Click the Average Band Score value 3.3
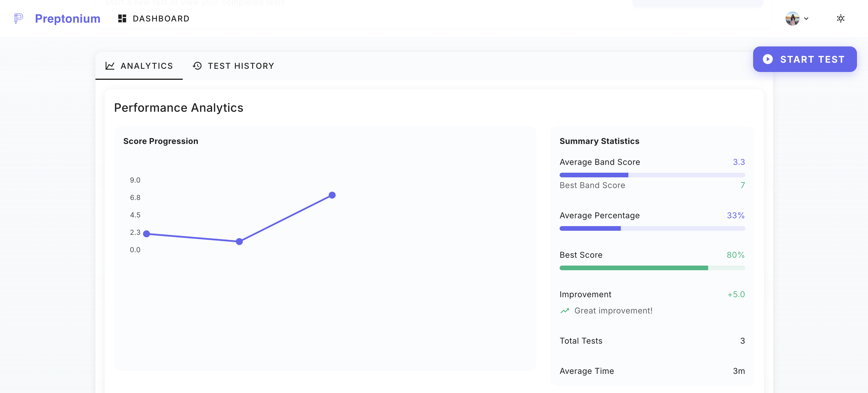The height and width of the screenshot is (393, 868). tap(739, 162)
